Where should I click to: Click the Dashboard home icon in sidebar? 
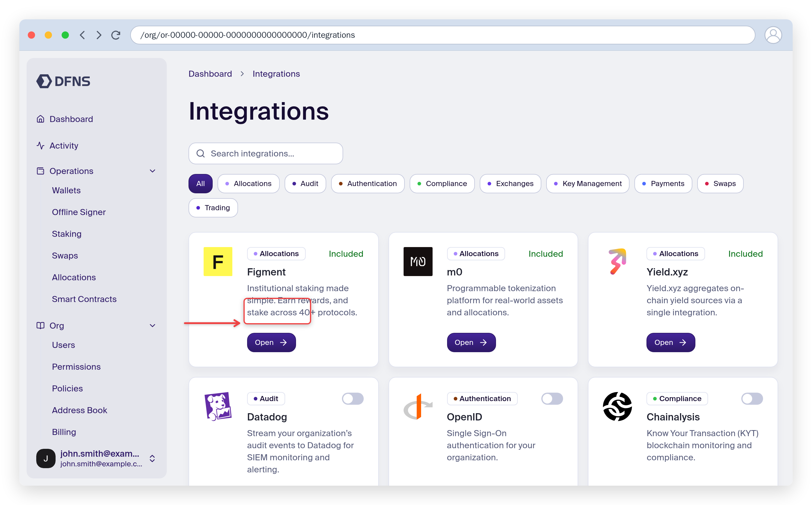40,119
